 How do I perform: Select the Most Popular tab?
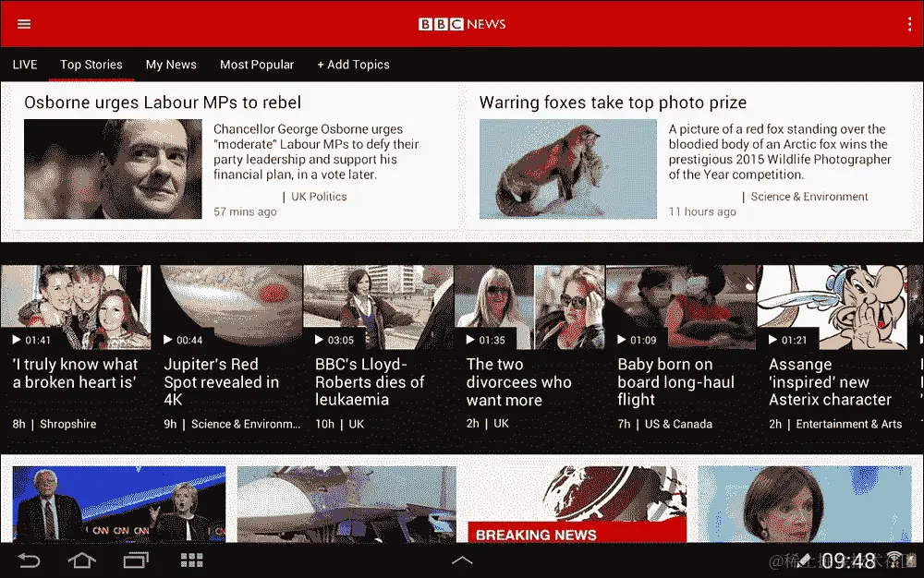pyautogui.click(x=257, y=65)
